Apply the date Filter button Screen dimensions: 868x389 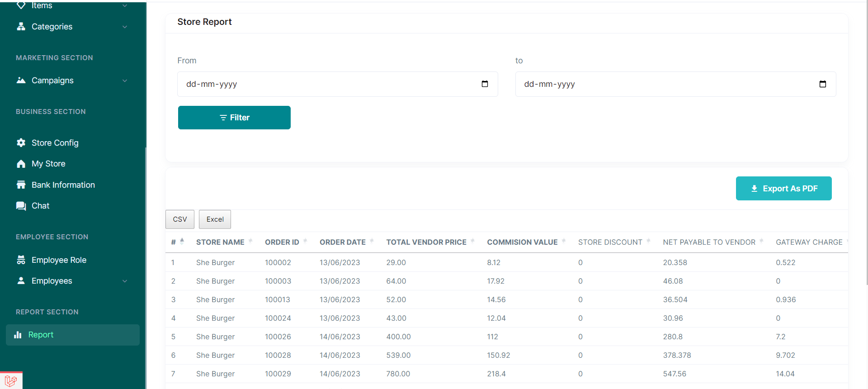pos(234,118)
